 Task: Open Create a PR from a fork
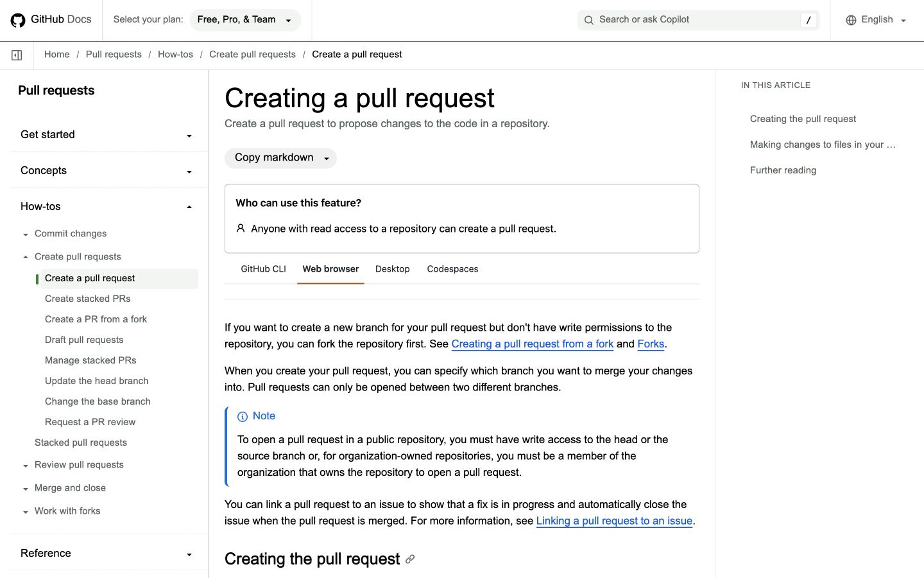pyautogui.click(x=96, y=319)
